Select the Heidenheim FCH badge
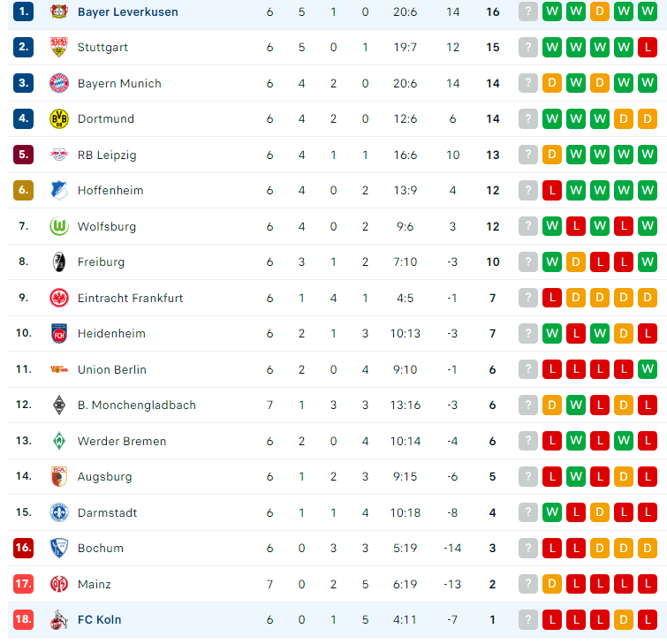 point(59,334)
